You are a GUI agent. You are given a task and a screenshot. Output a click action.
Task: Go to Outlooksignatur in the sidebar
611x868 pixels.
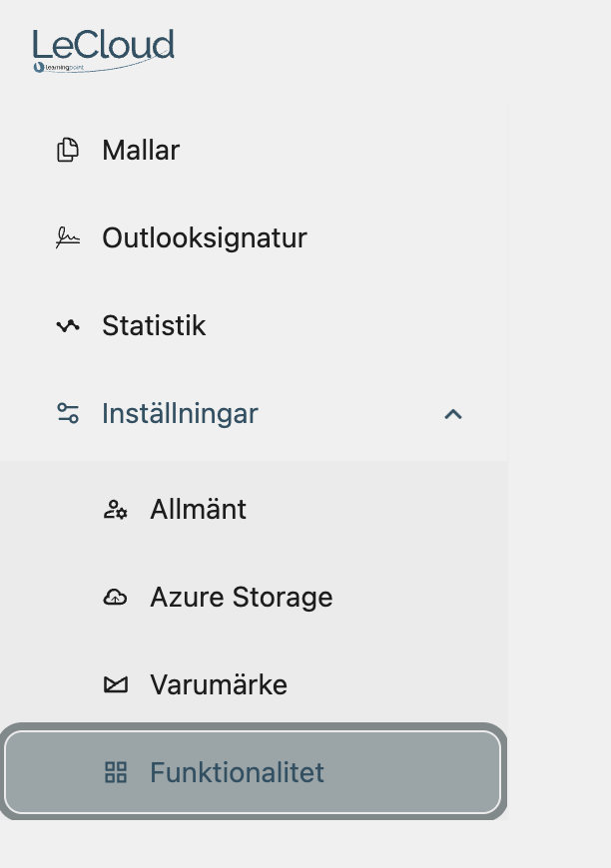click(x=205, y=238)
